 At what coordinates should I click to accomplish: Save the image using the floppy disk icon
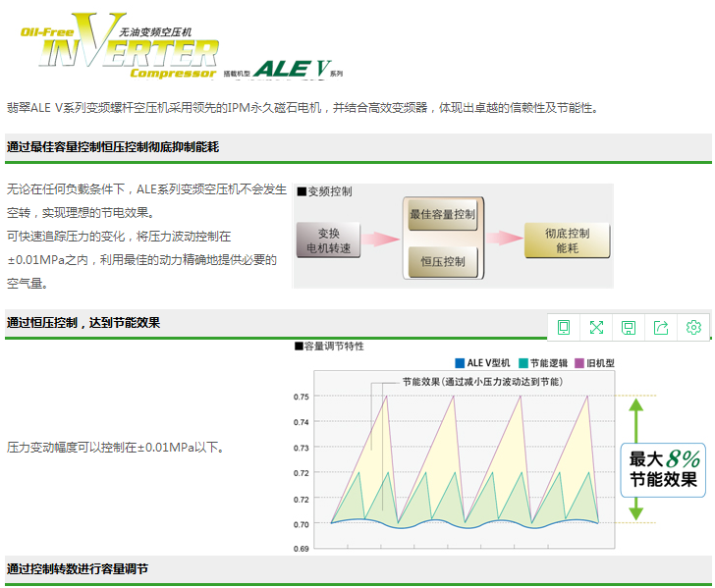tap(629, 327)
